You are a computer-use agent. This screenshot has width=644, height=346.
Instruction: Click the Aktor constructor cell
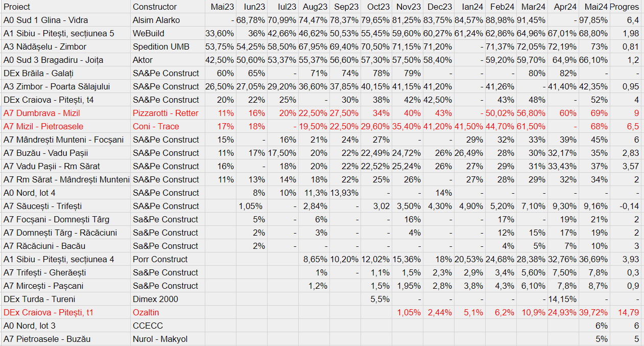pos(143,60)
